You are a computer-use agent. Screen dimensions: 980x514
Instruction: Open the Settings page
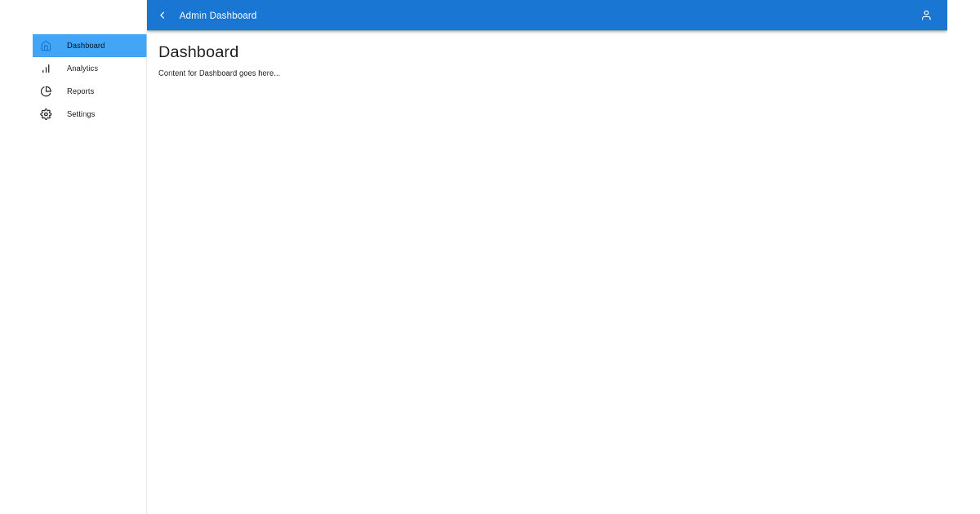(x=80, y=114)
